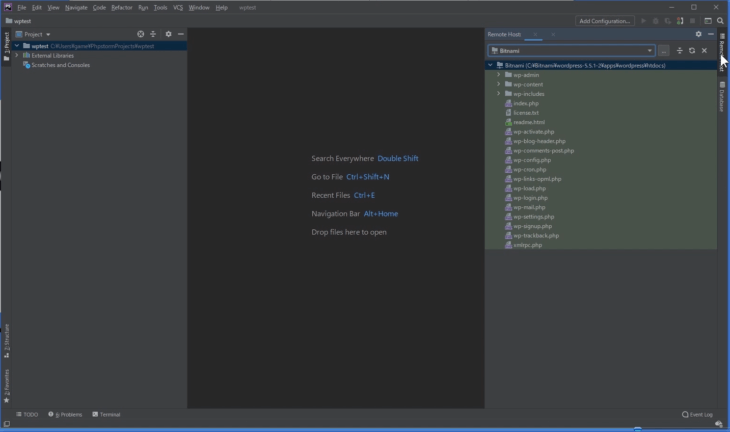
Task: Select the remote file wp-settings.php
Action: tap(534, 216)
